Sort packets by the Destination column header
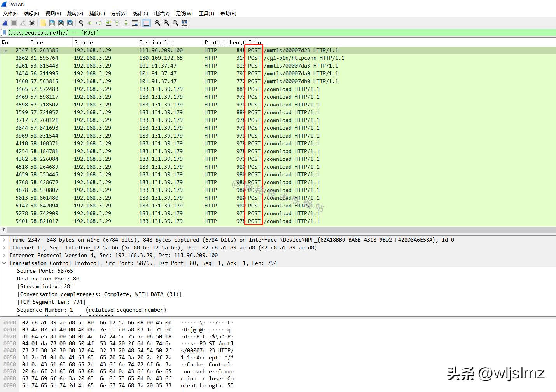 pos(156,42)
